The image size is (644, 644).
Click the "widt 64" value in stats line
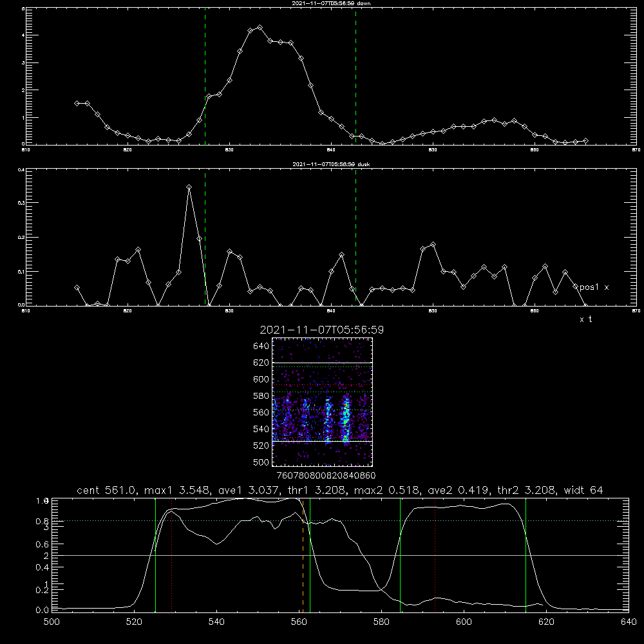pos(583,490)
